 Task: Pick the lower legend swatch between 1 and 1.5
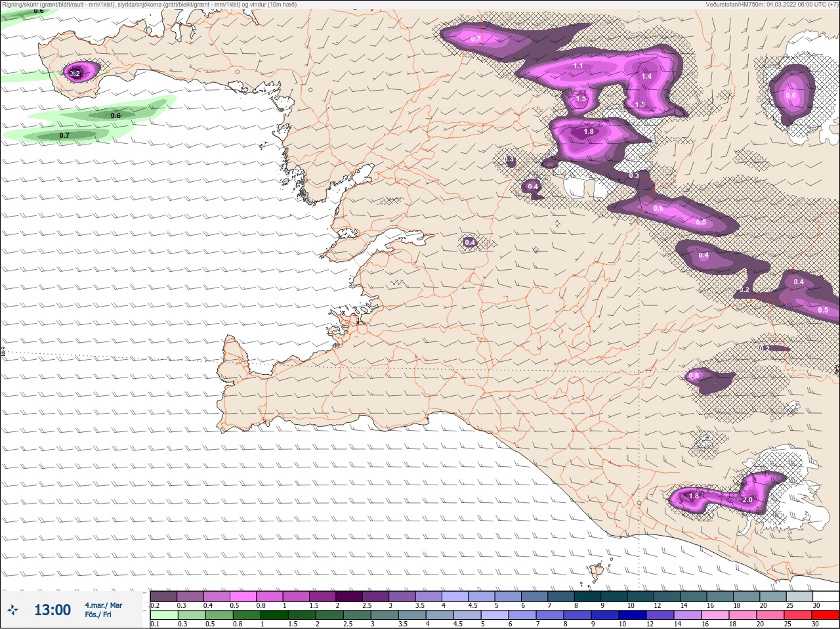273,615
